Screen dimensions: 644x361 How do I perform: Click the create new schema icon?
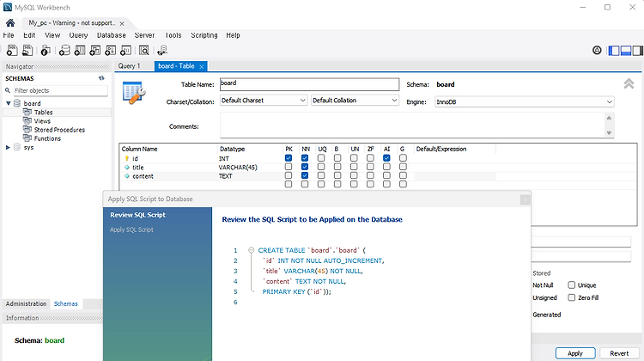[x=64, y=50]
